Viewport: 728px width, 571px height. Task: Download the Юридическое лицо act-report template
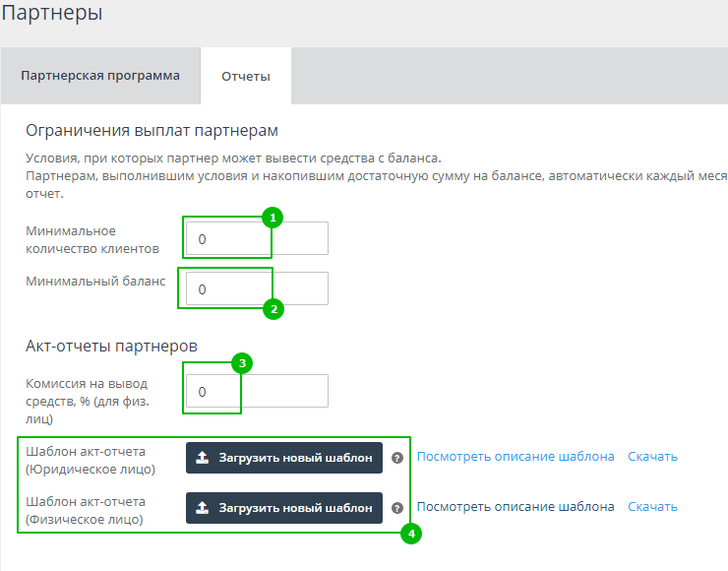(652, 457)
